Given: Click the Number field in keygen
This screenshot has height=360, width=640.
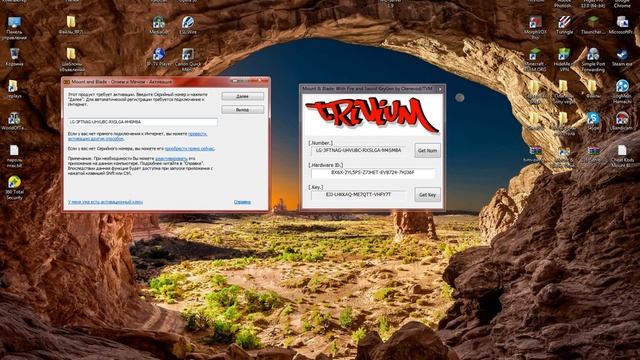Looking at the screenshot, I should 358,150.
